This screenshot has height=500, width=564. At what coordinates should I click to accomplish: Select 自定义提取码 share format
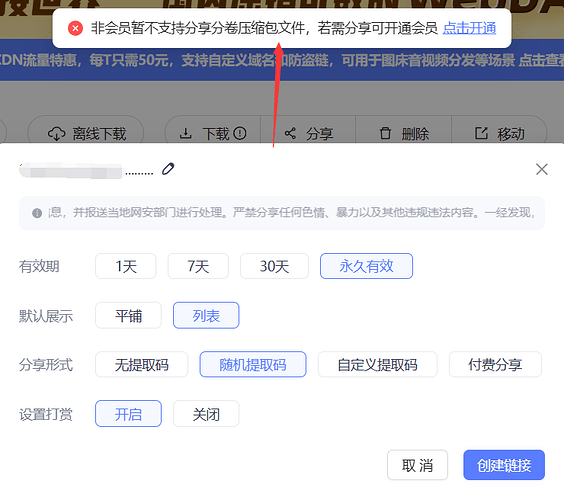(378, 364)
